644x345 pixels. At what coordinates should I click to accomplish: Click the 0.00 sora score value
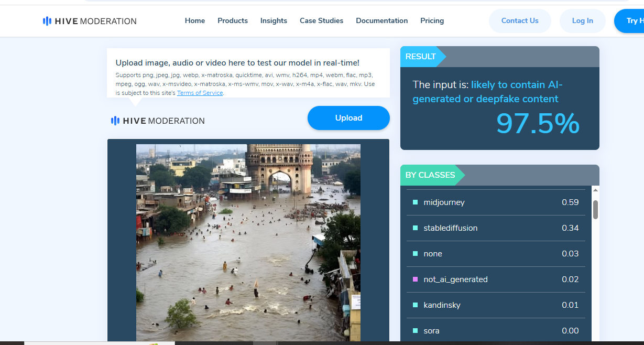click(570, 331)
